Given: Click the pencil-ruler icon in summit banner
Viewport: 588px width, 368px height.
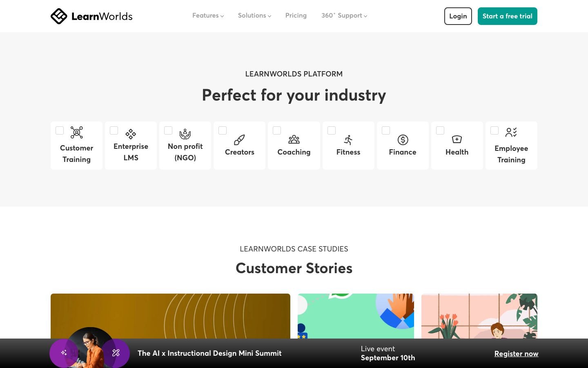Looking at the screenshot, I should click(116, 352).
